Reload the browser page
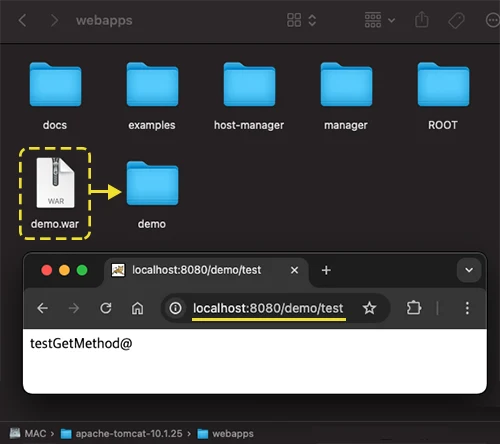The height and width of the screenshot is (444, 500). pyautogui.click(x=106, y=308)
